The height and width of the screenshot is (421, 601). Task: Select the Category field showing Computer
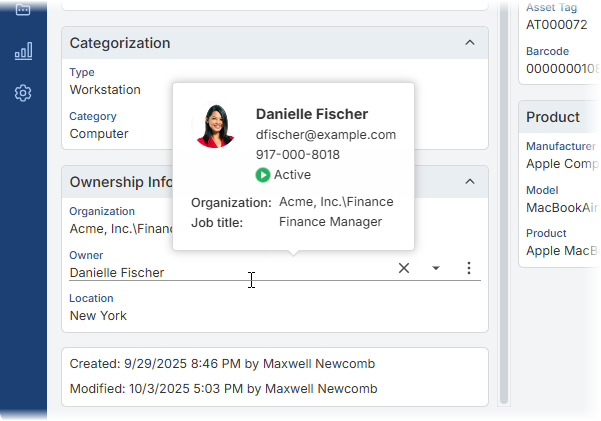click(99, 133)
